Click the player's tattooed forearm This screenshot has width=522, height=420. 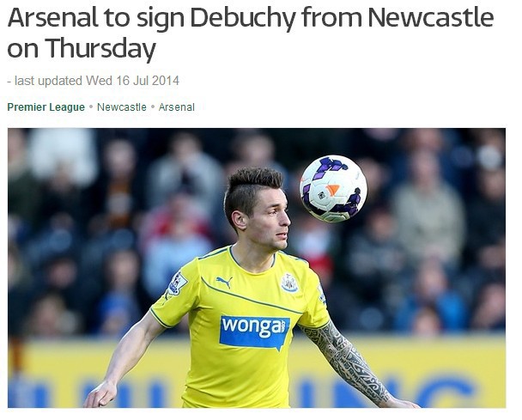[348, 362]
